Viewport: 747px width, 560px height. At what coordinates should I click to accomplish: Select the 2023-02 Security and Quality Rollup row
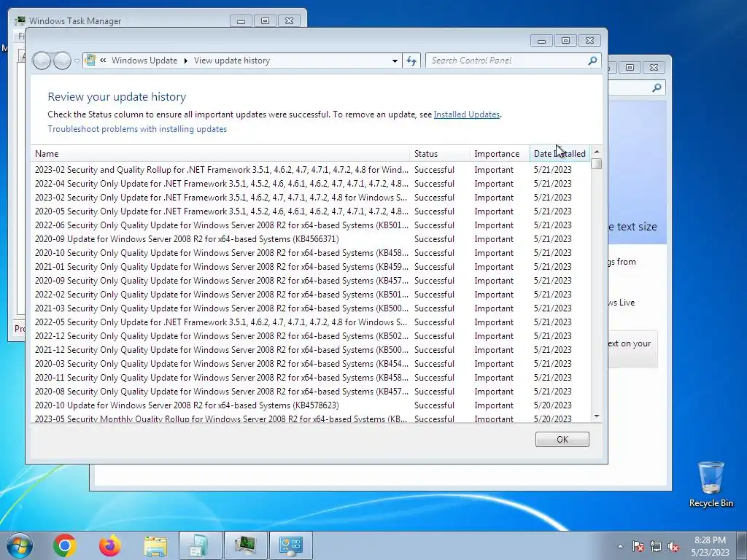pos(311,169)
